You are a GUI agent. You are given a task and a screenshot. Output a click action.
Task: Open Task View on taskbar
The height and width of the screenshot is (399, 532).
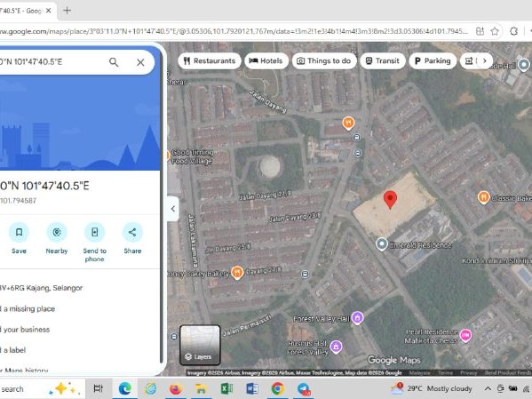[x=98, y=388]
